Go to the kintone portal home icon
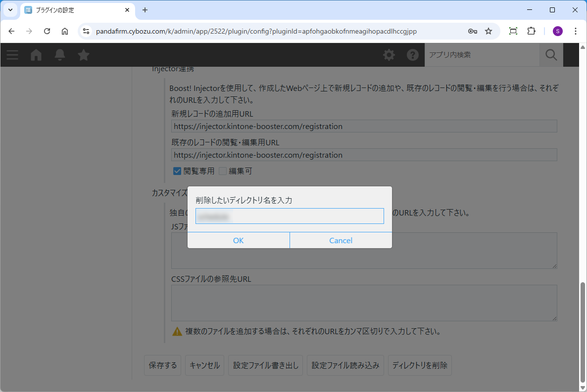587x392 pixels. 36,55
